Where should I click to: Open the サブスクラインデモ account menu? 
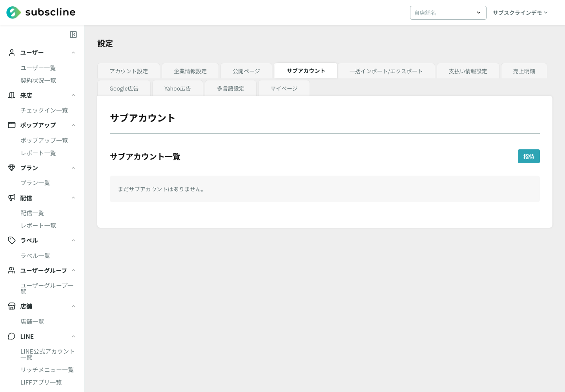tap(520, 13)
